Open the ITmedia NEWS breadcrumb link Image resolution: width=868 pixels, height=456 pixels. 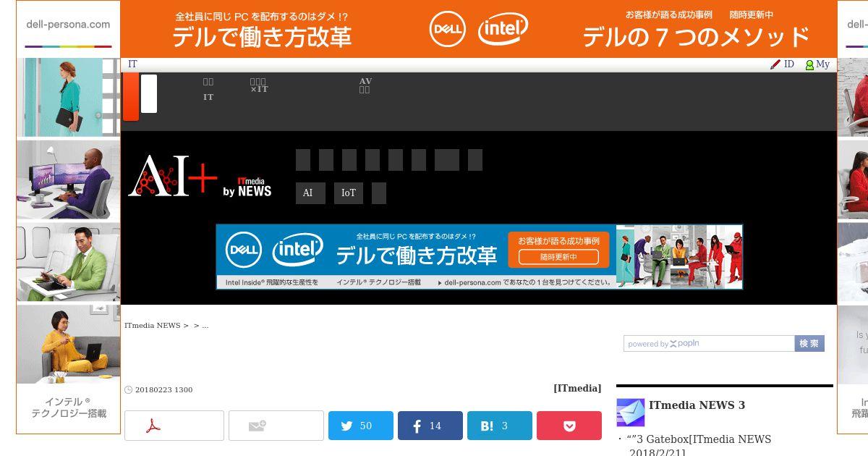(152, 326)
